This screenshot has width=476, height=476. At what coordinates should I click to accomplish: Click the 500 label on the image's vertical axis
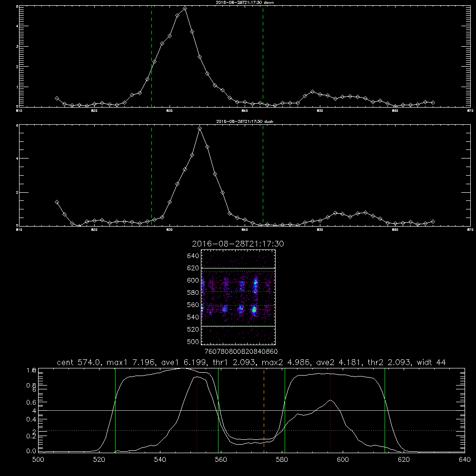click(193, 341)
